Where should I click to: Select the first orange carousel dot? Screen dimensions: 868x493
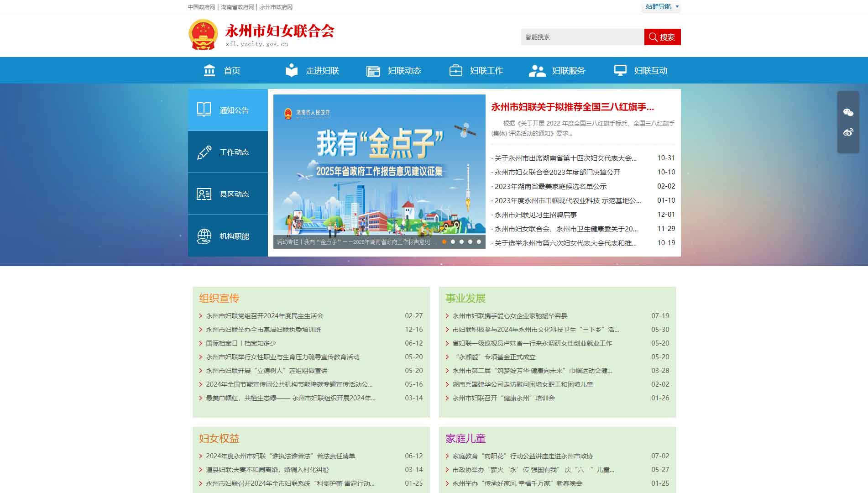pos(444,242)
